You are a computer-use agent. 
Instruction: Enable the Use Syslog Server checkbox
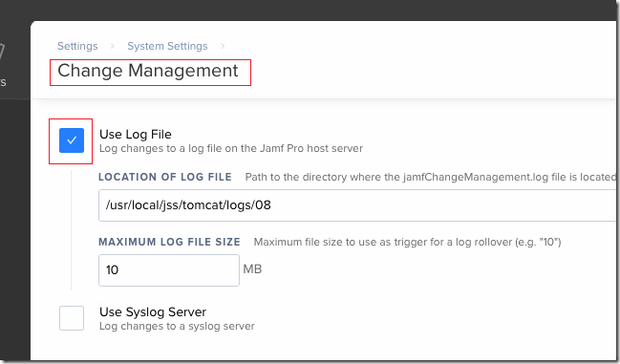pyautogui.click(x=72, y=318)
